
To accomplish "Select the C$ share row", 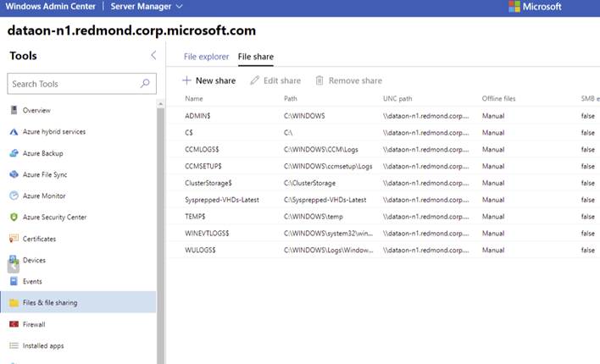I will coord(384,133).
